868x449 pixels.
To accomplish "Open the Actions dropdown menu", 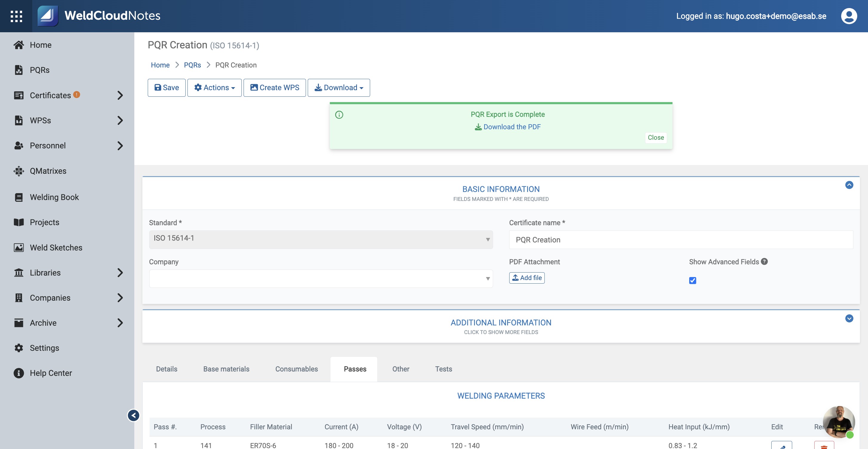I will [x=214, y=88].
